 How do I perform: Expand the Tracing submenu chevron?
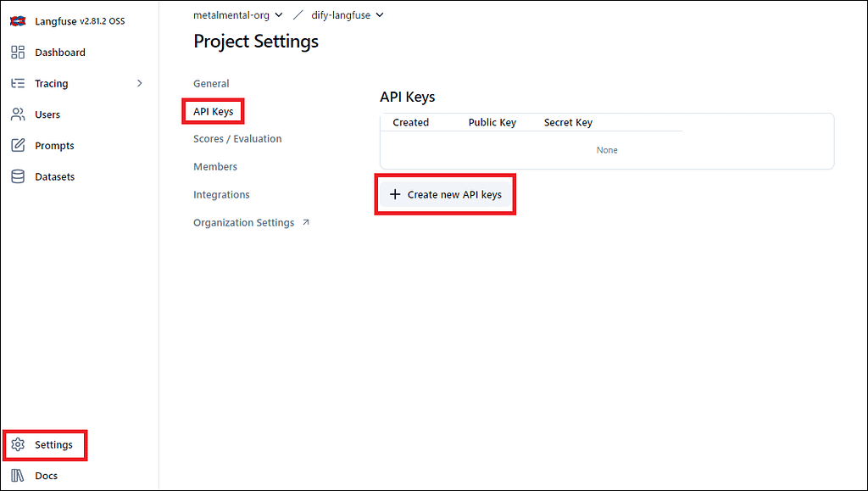click(140, 83)
